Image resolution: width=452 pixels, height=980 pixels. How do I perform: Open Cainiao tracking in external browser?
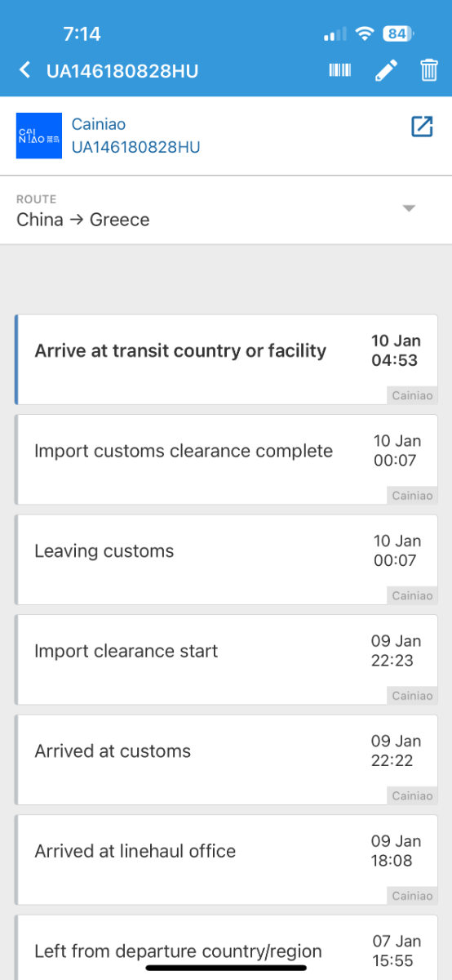pyautogui.click(x=422, y=127)
